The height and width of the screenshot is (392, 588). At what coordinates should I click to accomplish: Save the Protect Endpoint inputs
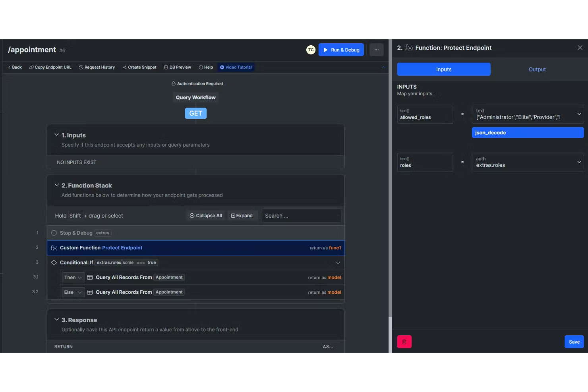[574, 341]
